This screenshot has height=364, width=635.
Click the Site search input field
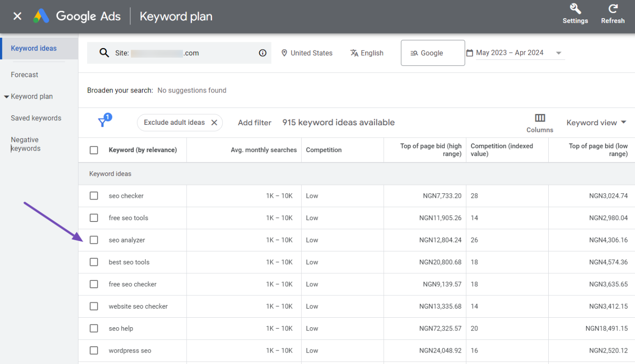click(179, 53)
